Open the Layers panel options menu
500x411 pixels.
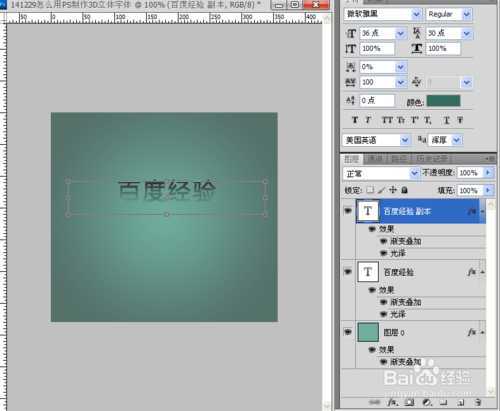point(490,159)
